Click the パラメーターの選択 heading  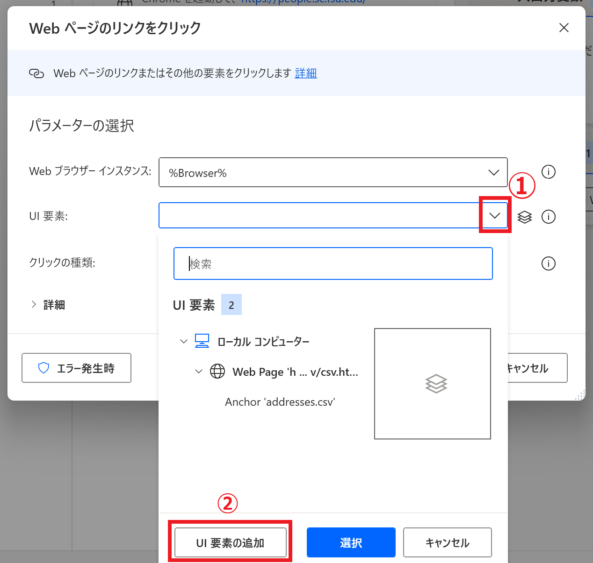click(x=82, y=126)
